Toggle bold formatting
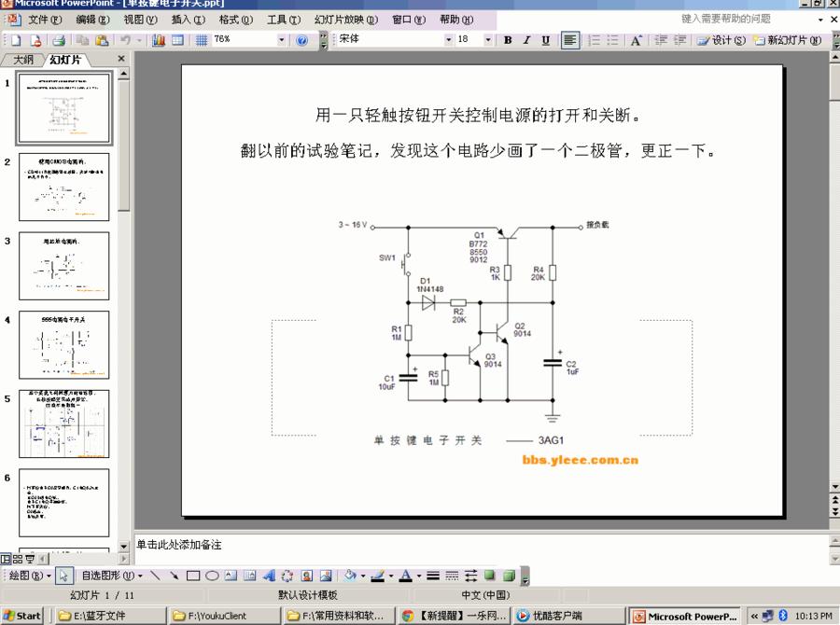Viewport: 840px width, 625px height. (508, 40)
